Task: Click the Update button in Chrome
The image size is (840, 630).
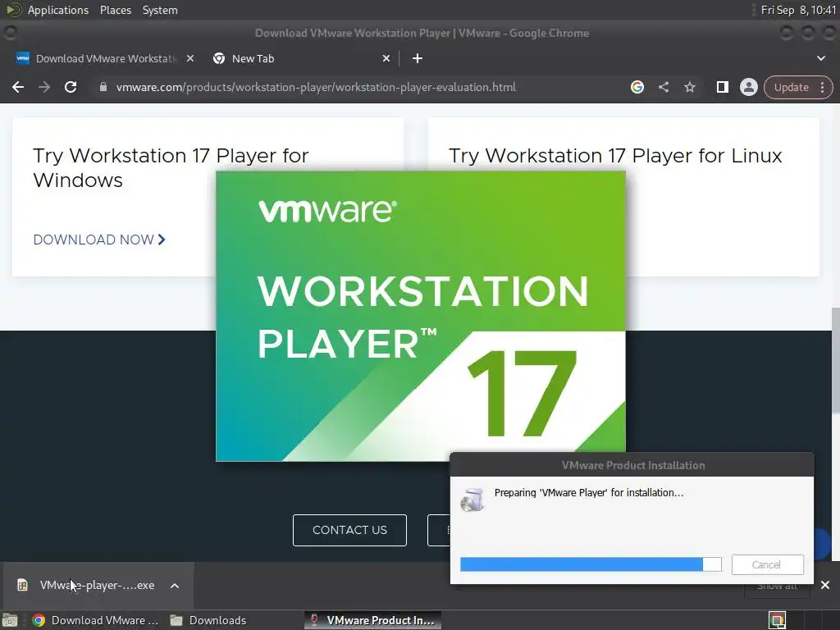Action: click(x=792, y=87)
